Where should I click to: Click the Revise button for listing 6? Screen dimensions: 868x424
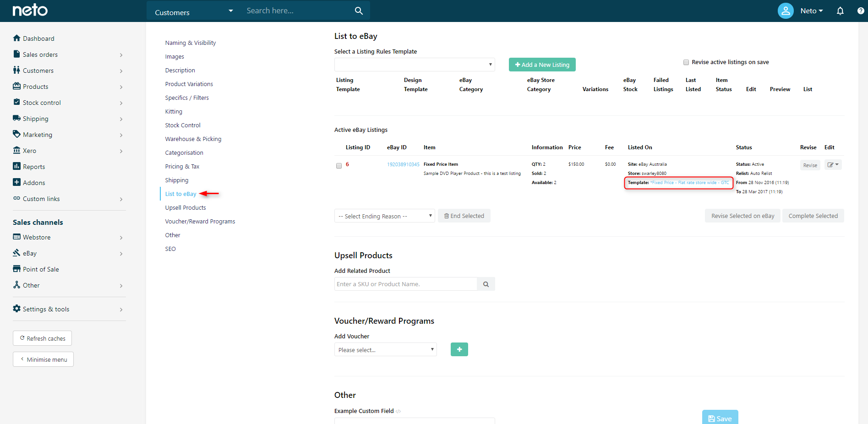click(x=810, y=165)
